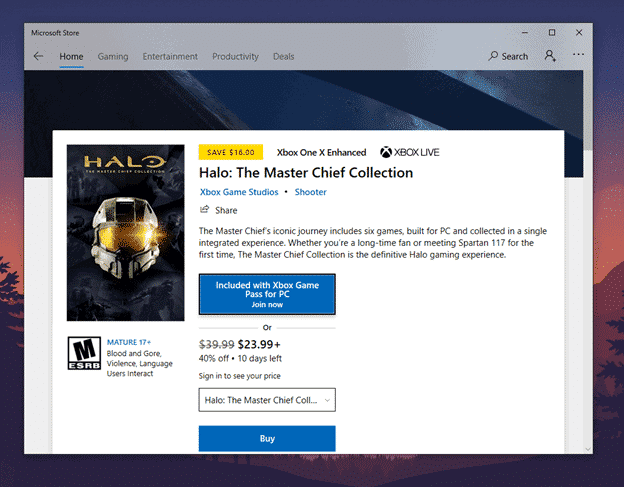Viewport: 624px width, 487px height.
Task: Open the Gaming tab
Action: (x=113, y=56)
